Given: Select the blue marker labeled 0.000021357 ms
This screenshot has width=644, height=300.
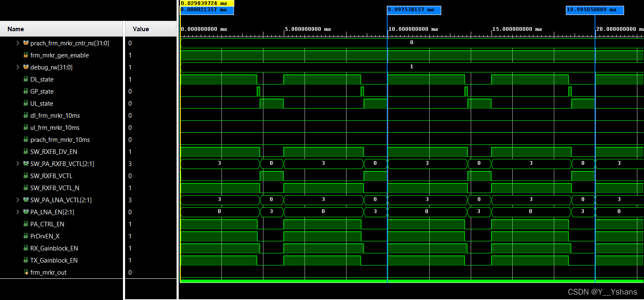Looking at the screenshot, I should tap(206, 10).
